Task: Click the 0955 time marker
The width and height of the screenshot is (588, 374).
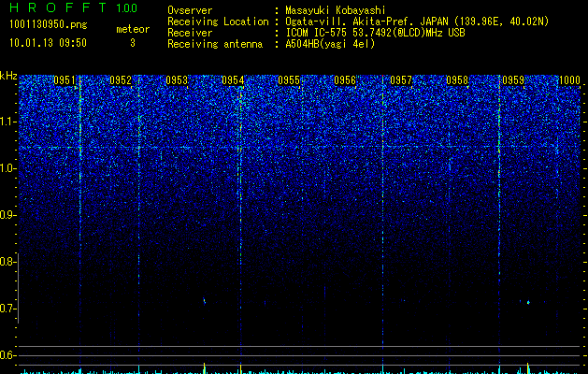Action: pyautogui.click(x=289, y=80)
